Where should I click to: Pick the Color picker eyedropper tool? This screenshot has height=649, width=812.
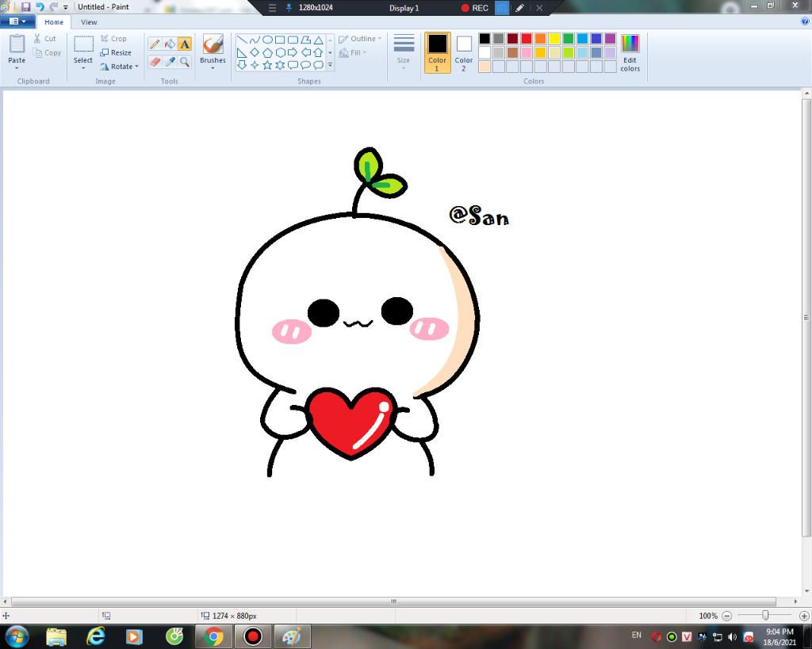[x=170, y=62]
